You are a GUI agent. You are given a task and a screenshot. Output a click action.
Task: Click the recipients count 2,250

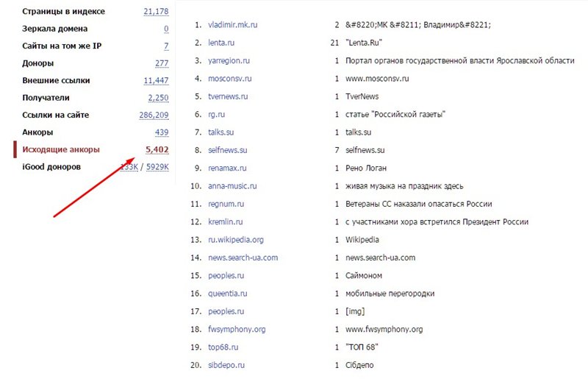click(158, 98)
